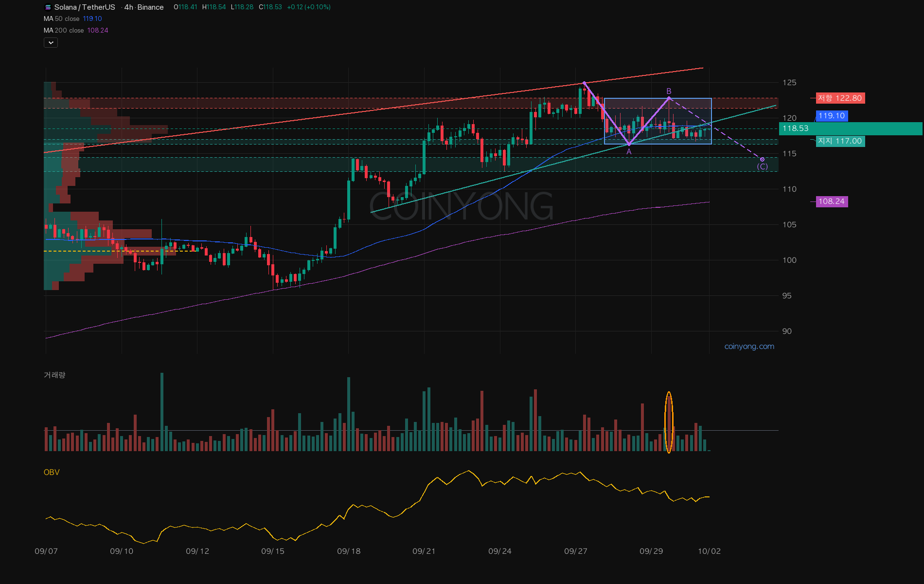Click the 거래량 volume pane label
Viewport: 924px width, 584px height.
[x=54, y=375]
